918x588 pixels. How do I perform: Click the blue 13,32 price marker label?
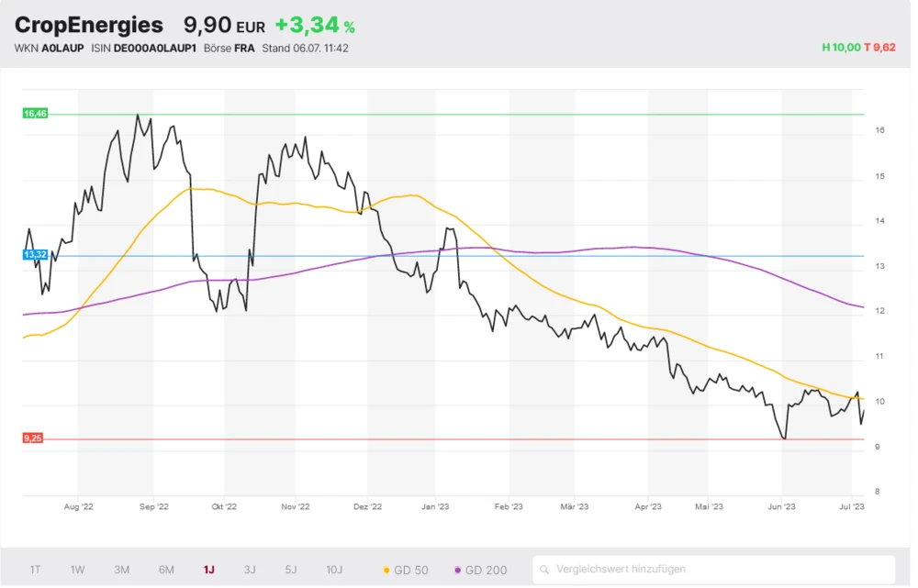pyautogui.click(x=34, y=255)
